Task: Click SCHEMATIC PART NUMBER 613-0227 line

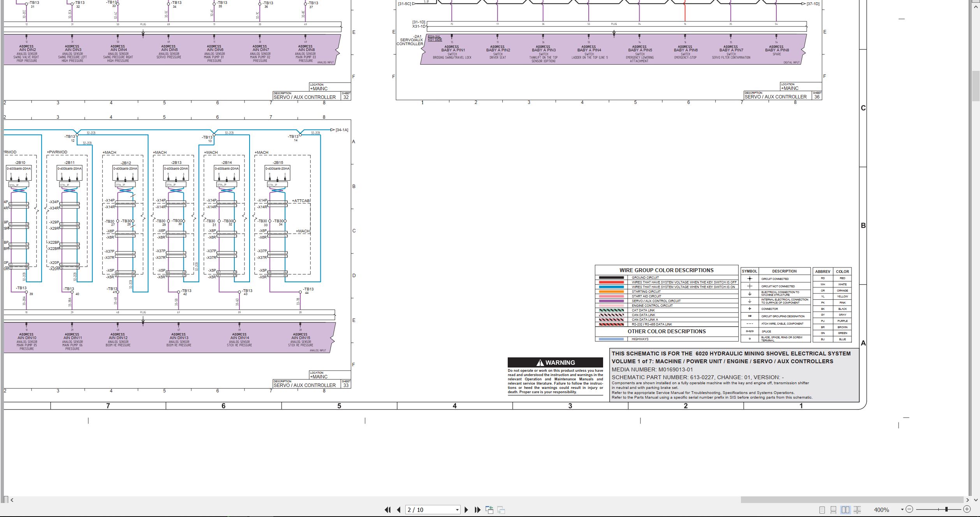Action: 698,377
